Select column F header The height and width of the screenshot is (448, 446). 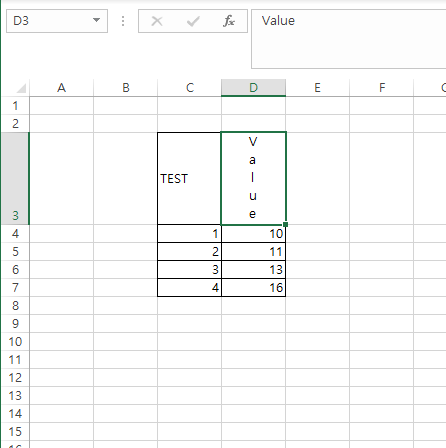[x=381, y=88]
